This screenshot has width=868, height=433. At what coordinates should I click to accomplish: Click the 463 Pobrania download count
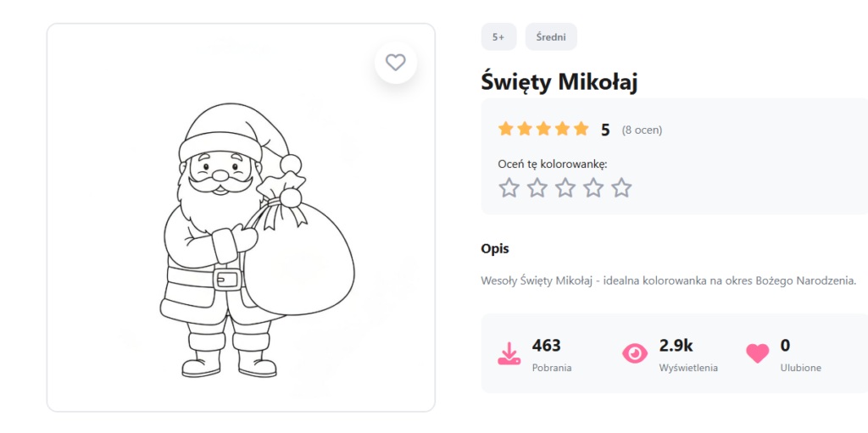point(547,345)
